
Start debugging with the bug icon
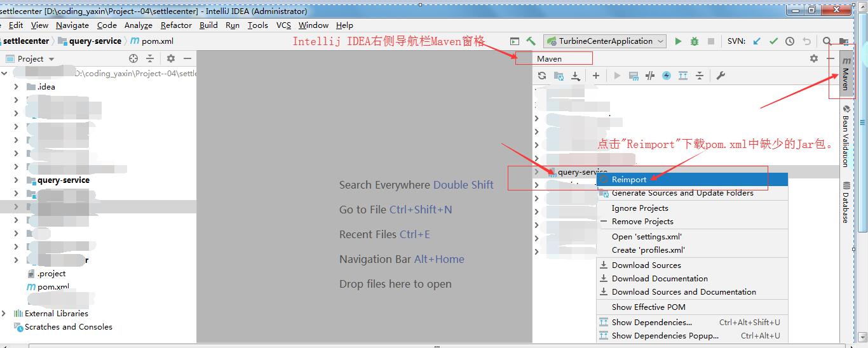[x=695, y=41]
